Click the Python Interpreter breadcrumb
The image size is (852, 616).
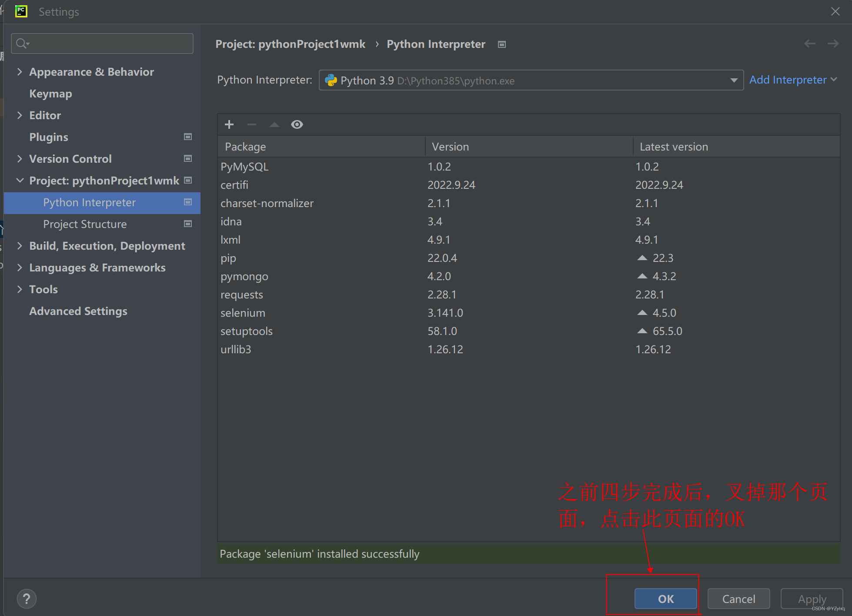[436, 44]
